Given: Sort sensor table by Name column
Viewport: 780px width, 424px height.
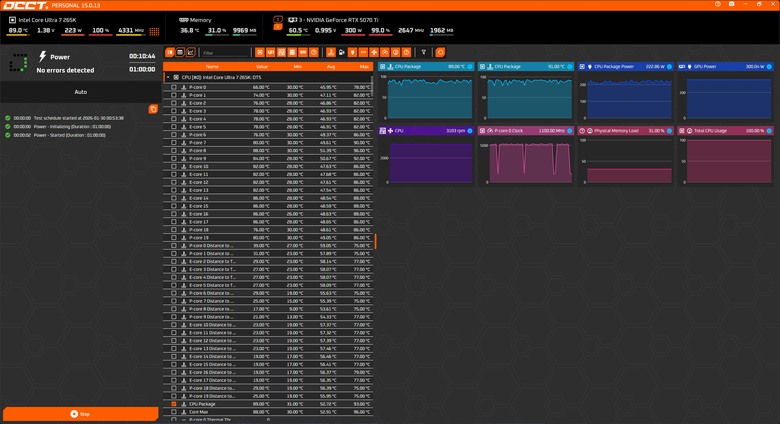Looking at the screenshot, I should pyautogui.click(x=212, y=67).
